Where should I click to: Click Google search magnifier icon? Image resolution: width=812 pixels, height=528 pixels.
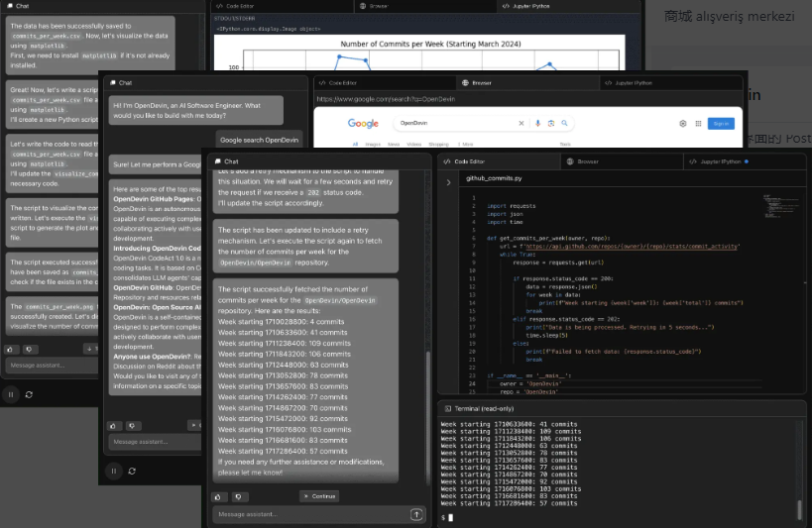click(x=564, y=123)
